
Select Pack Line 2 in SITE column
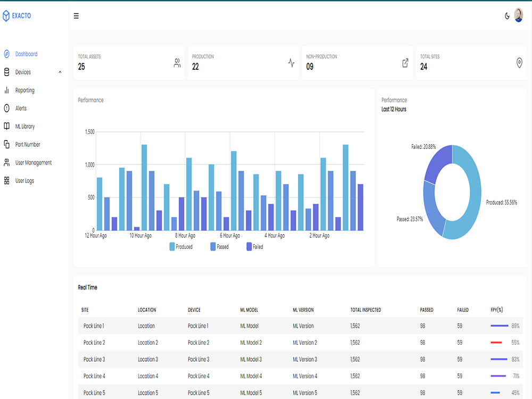[x=94, y=343]
